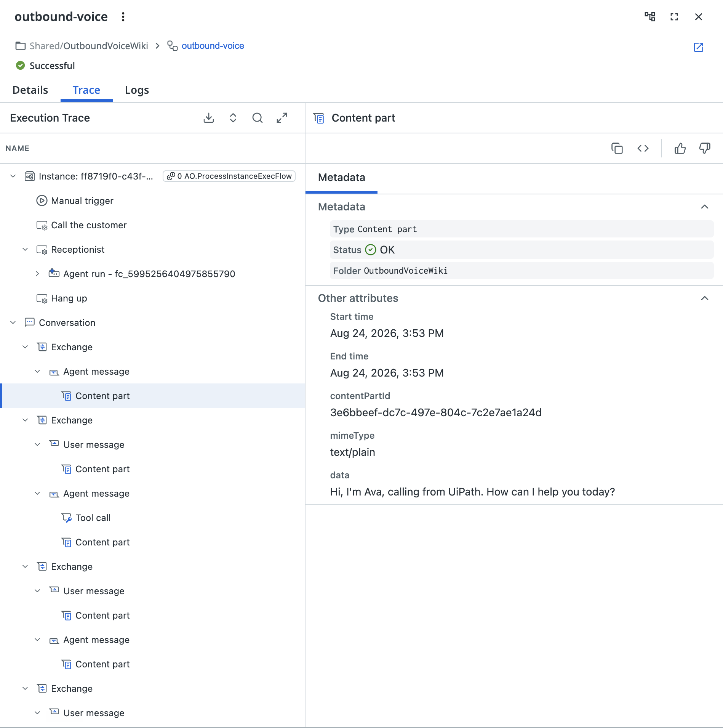
Task: Click the green Successful status icon
Action: click(21, 66)
